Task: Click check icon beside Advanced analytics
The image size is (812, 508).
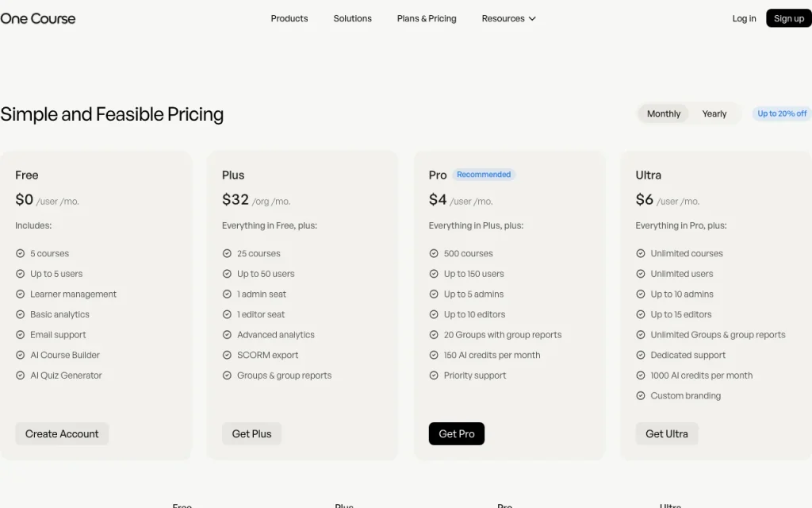Action: [227, 335]
